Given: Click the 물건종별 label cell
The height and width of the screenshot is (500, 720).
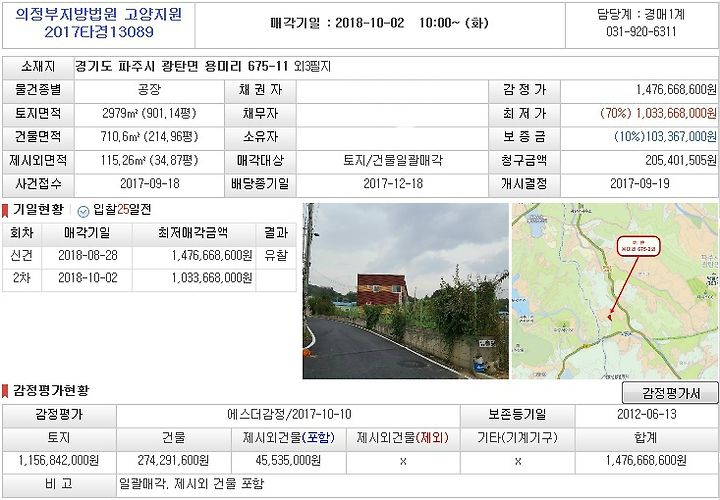Looking at the screenshot, I should pyautogui.click(x=38, y=90).
